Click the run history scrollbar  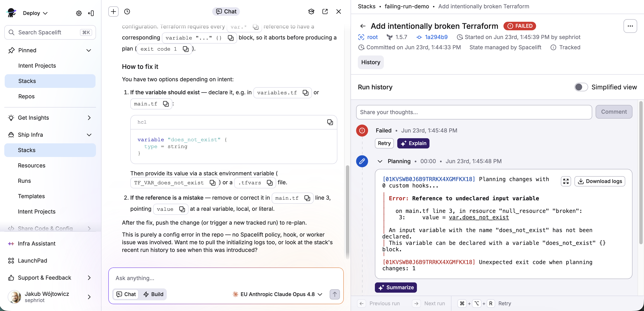pos(641,173)
